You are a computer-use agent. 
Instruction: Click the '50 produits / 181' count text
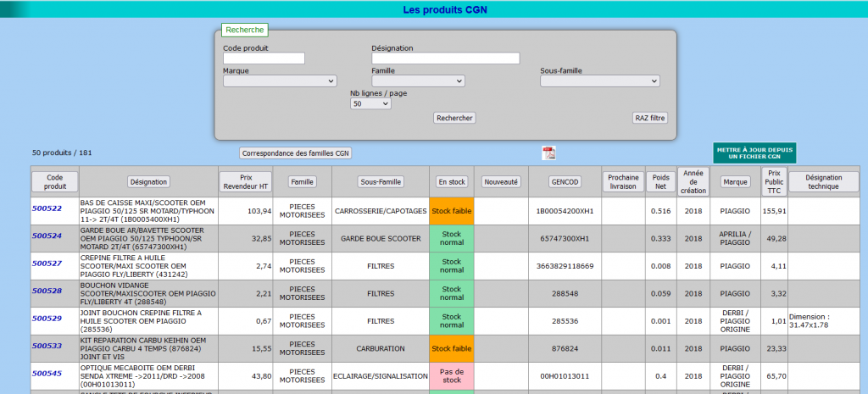(x=62, y=153)
